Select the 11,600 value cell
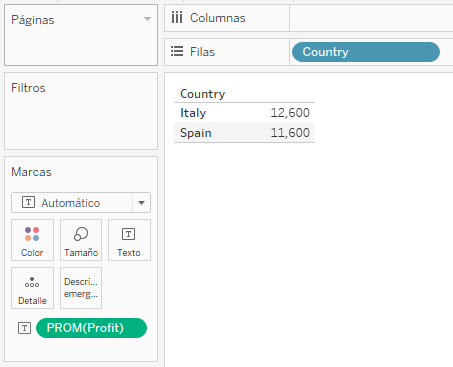453x367 pixels. click(290, 133)
